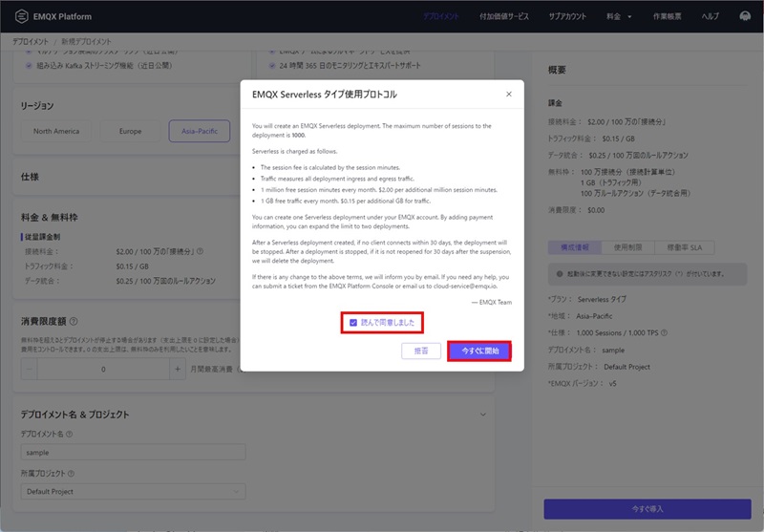Click the spending limit value field
This screenshot has width=764, height=532.
pos(103,370)
